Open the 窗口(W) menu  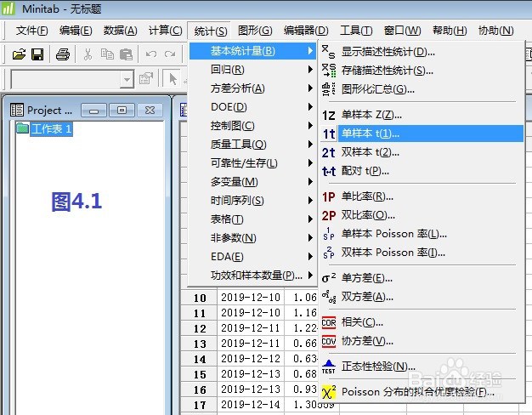402,31
